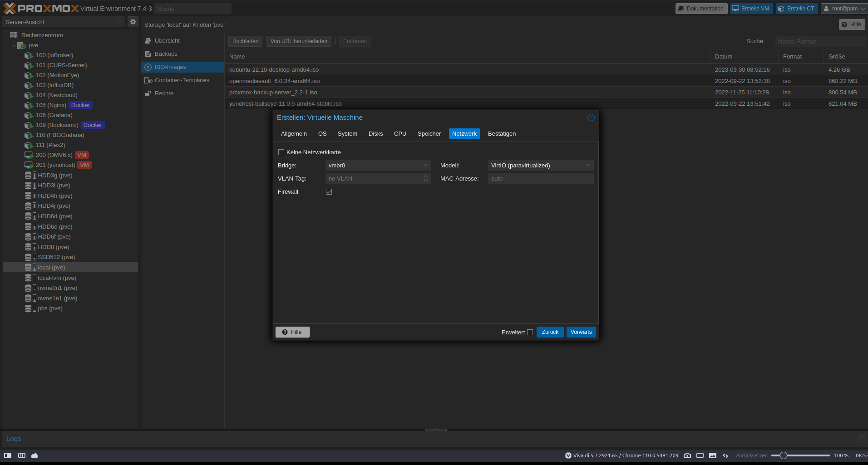This screenshot has width=868, height=465.
Task: Close the Erstellen: Virtuelle Maschine dialog
Action: click(x=591, y=117)
